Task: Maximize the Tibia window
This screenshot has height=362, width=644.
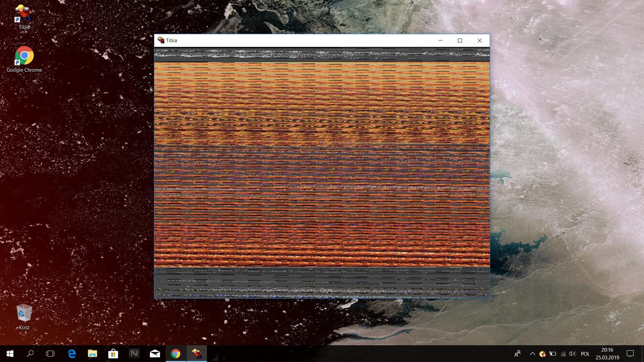Action: (x=460, y=40)
